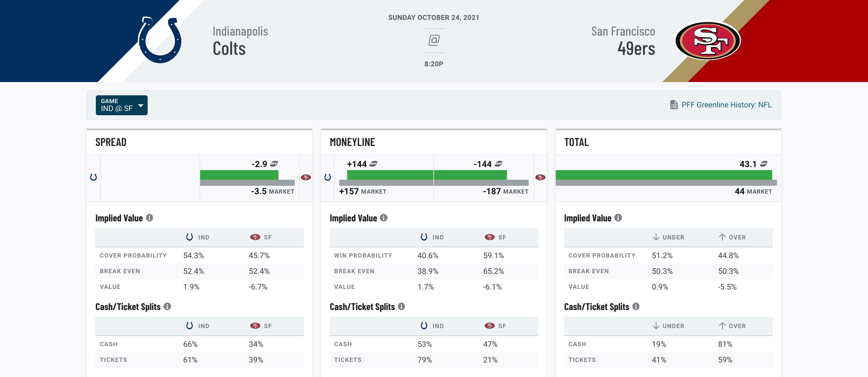Viewport: 868px width, 377px height.
Task: Click the green +144 Colts moneyline bar
Action: tap(390, 175)
